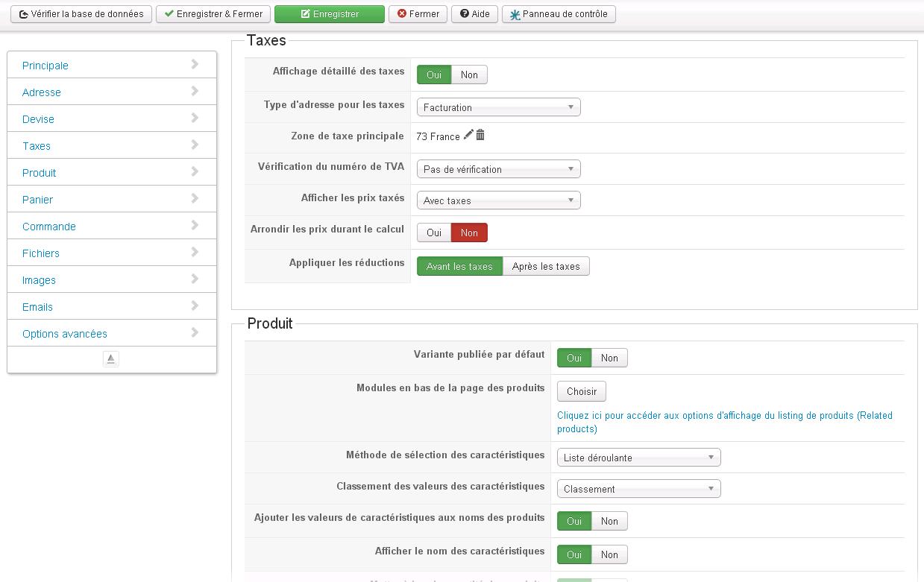Set Afficher le nom des caractéristiques to Oui
Image resolution: width=924 pixels, height=582 pixels.
pyautogui.click(x=574, y=554)
